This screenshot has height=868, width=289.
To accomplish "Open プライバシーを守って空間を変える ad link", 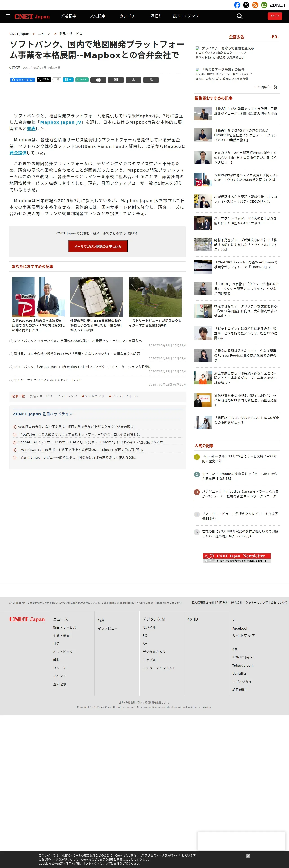I will (228, 48).
